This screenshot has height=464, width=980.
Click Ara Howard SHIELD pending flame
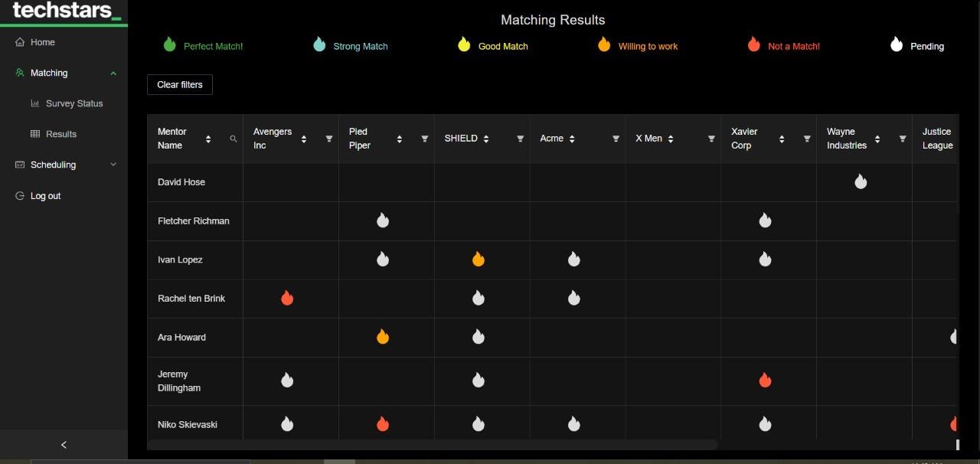click(x=479, y=337)
